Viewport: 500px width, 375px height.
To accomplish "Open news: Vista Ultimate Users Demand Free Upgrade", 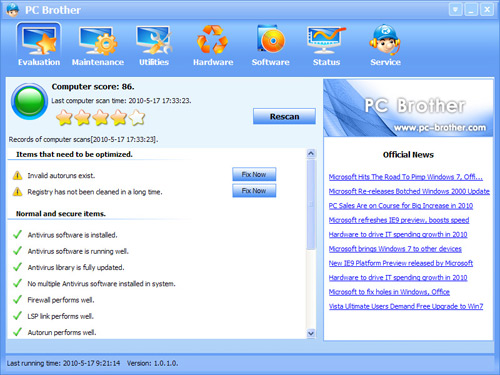I will point(406,306).
